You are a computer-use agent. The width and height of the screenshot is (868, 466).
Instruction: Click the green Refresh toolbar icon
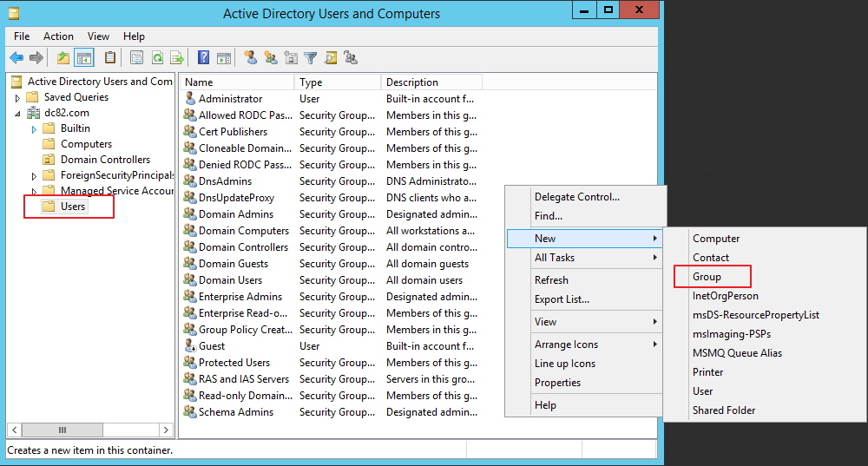(157, 57)
